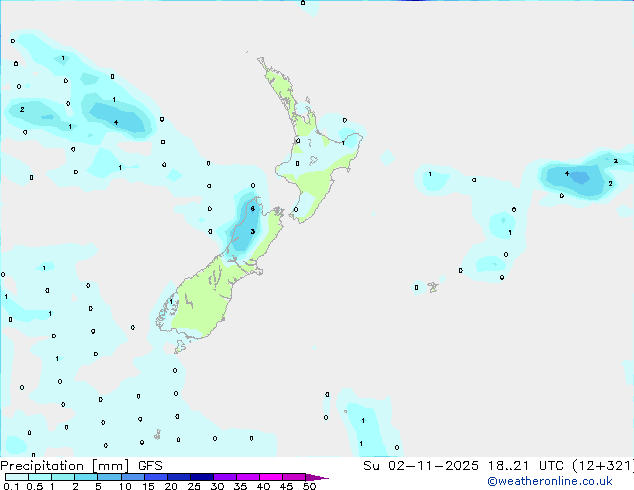Screen dimensions: 634x490
Task: Pick the legend swatch between 5 and 10
Action: click(109, 477)
